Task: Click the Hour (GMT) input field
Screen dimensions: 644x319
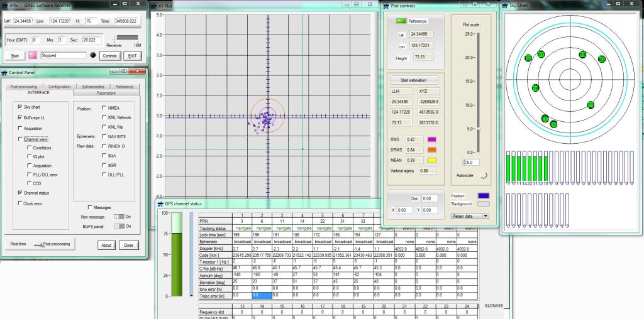Action: (x=36, y=40)
